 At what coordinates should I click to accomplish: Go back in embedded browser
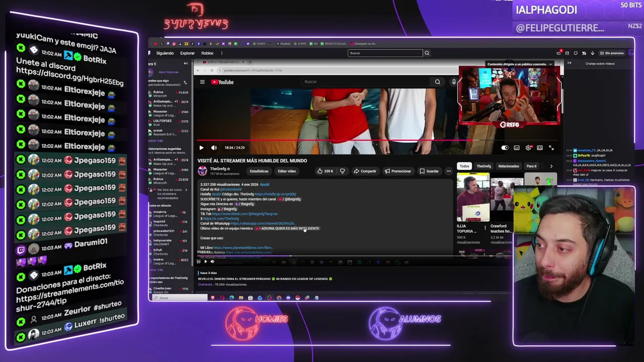(198, 70)
